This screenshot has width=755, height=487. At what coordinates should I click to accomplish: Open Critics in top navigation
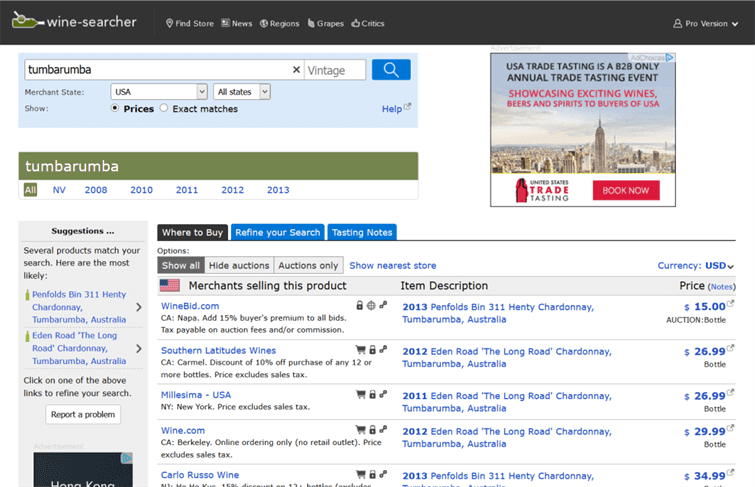[368, 23]
